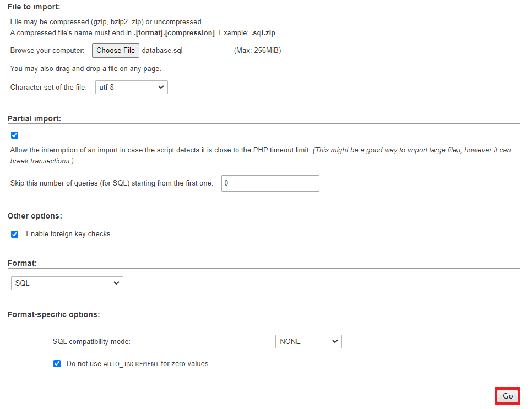Click the dropdown arrow next to utf-8
Screen dimensions: 532x409
point(161,87)
